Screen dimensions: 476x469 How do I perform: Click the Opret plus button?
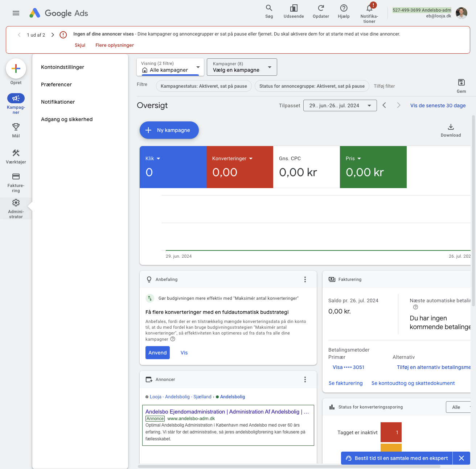click(x=16, y=69)
